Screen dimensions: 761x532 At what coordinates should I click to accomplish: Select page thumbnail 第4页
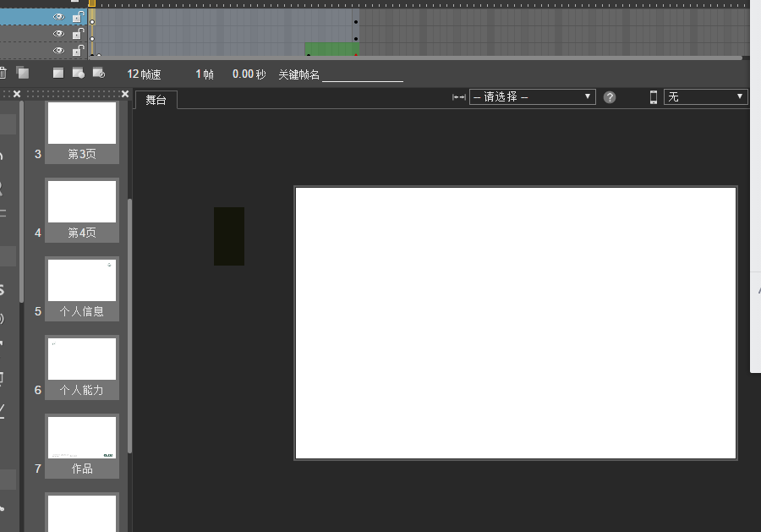click(x=82, y=211)
